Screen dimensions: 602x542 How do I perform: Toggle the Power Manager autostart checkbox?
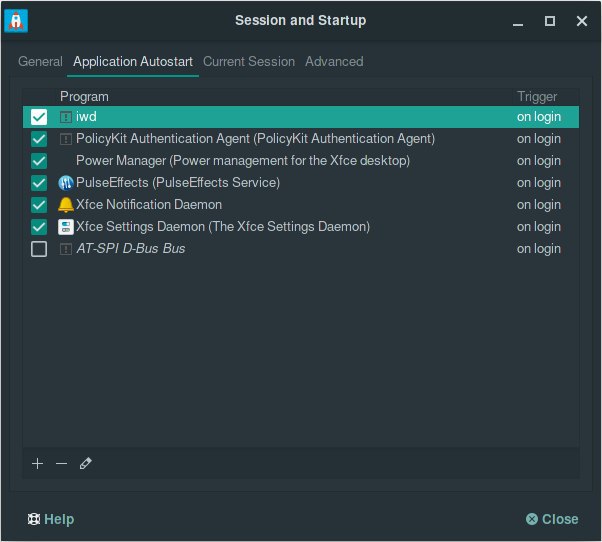39,161
